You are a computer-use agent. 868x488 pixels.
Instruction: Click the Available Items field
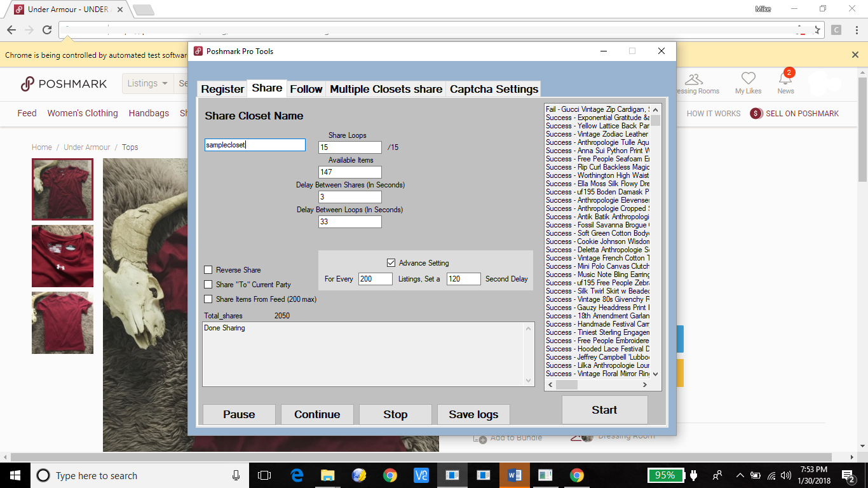coord(350,172)
